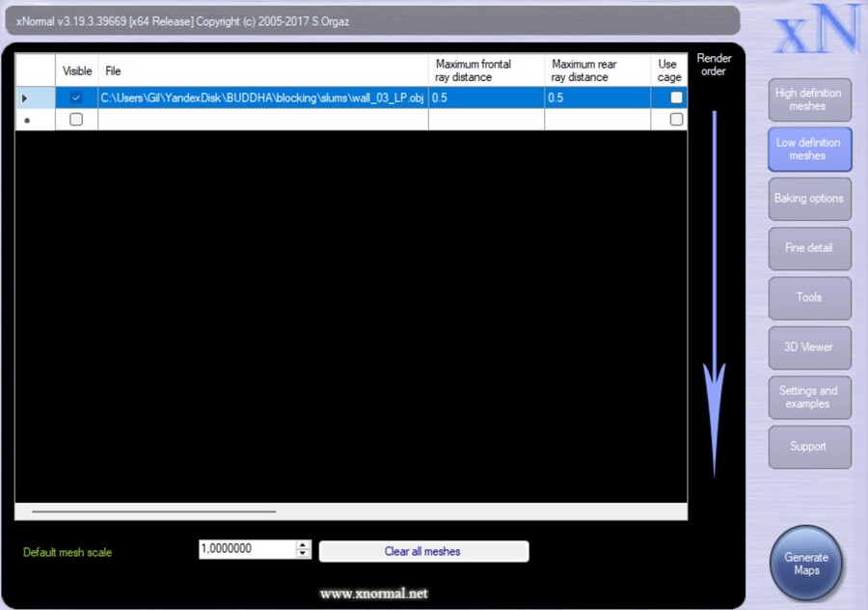The height and width of the screenshot is (610, 868).
Task: Open Baking options
Action: pyautogui.click(x=809, y=199)
